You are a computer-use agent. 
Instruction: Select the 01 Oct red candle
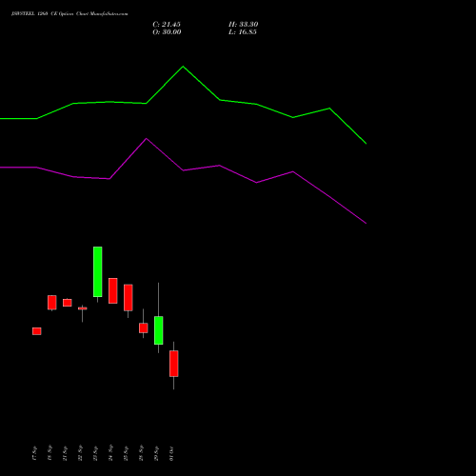click(x=174, y=364)
